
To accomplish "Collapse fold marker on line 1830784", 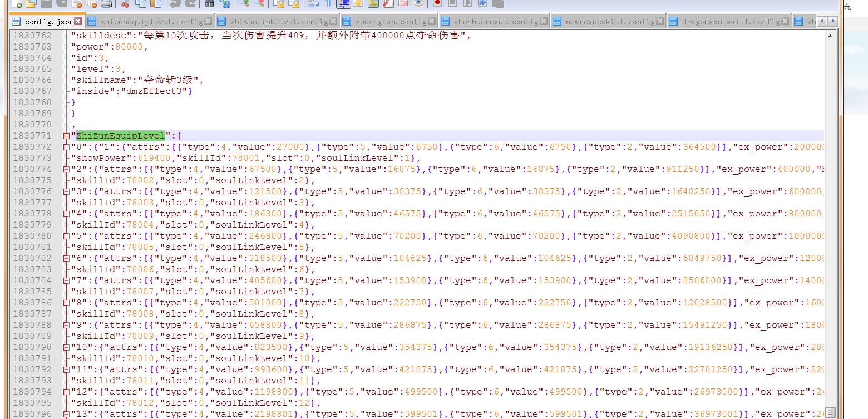I will (66, 280).
